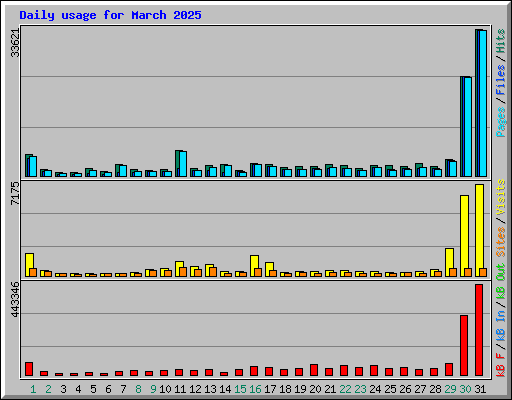Click the yellow visits bar for day 30

click(x=464, y=236)
